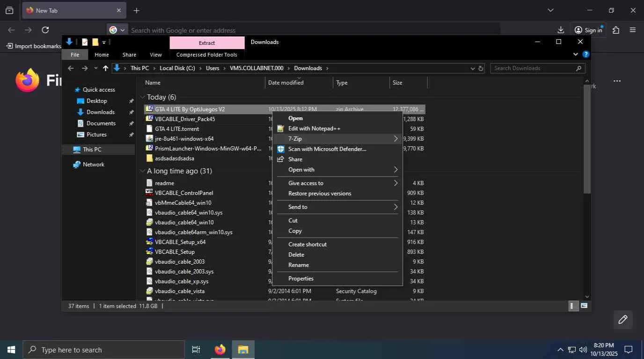This screenshot has width=644, height=359.
Task: Click the Documents icon in navigation pane
Action: (80, 123)
